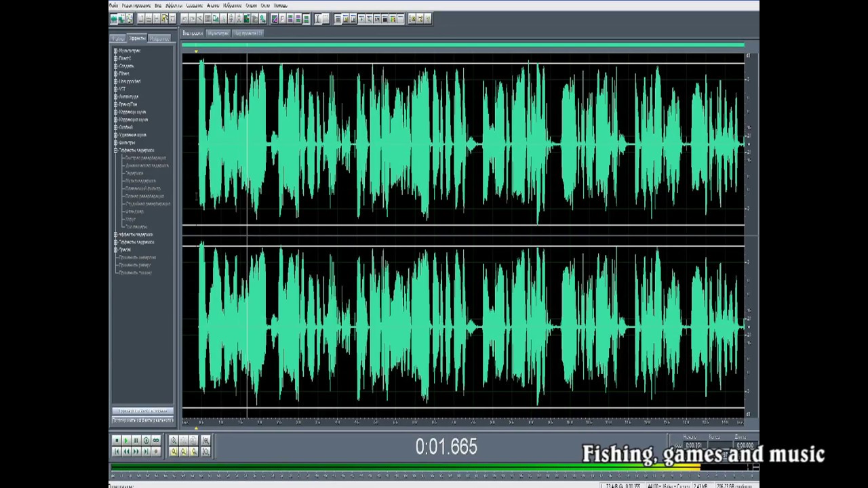Click the middle yellow magnifier zoom icon
868x488 pixels.
[183, 451]
